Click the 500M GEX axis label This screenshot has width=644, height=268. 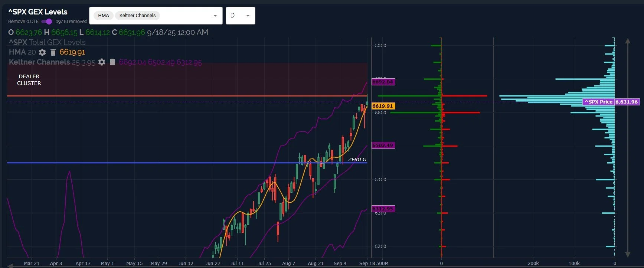coord(382,263)
